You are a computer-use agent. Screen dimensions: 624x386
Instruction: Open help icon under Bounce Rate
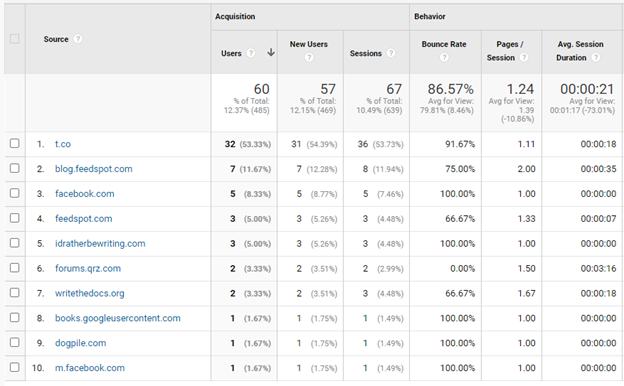444,57
